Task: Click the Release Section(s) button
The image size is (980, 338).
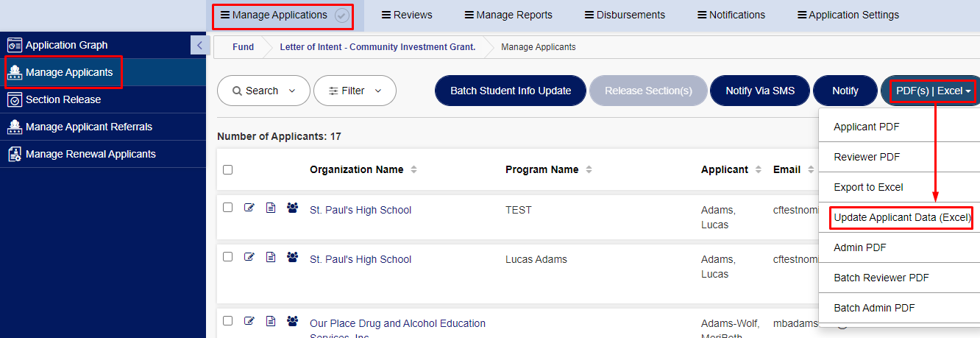Action: pyautogui.click(x=648, y=91)
